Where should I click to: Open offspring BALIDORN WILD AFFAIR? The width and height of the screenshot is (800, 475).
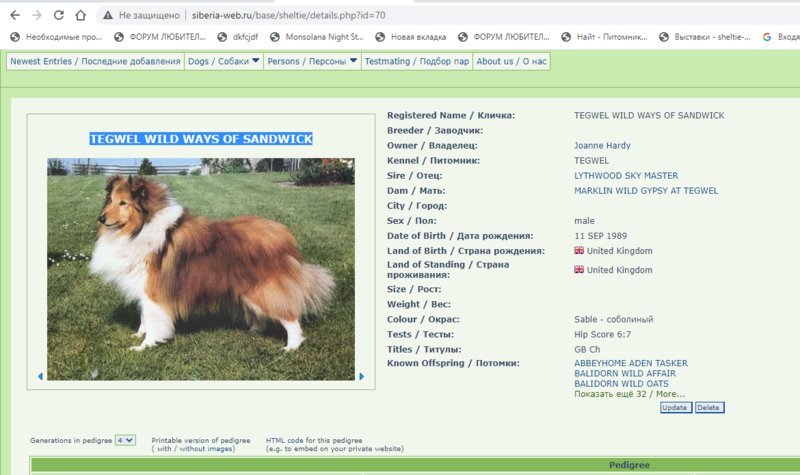[x=625, y=373]
